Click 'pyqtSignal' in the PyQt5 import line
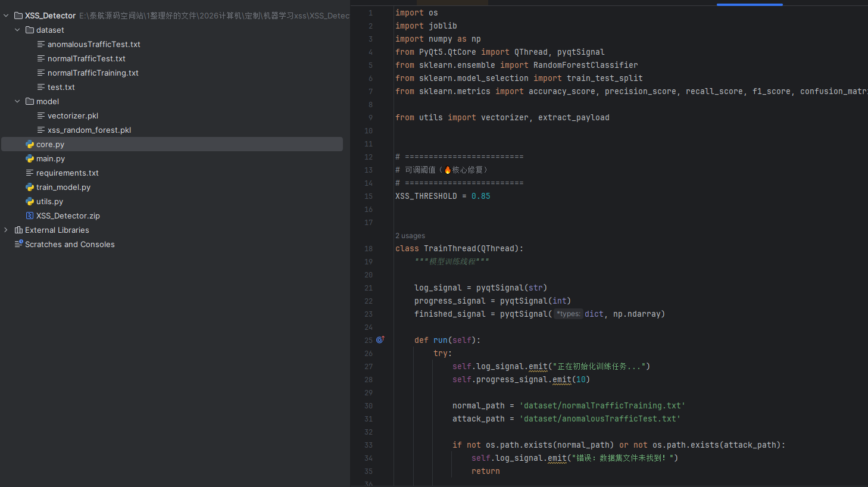This screenshot has height=487, width=868. coord(581,52)
